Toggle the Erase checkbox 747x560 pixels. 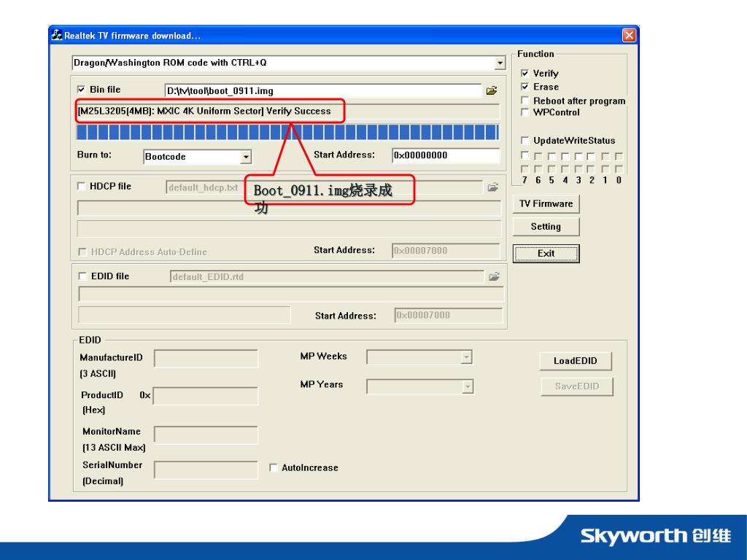525,87
